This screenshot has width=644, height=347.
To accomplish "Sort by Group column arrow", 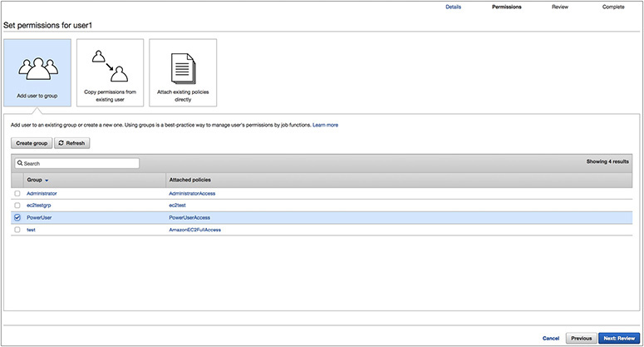I will tap(47, 180).
